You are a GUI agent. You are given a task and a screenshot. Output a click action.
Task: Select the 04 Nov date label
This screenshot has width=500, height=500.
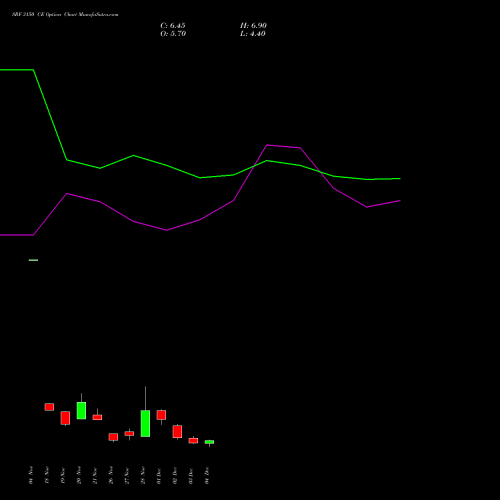pos(31,475)
